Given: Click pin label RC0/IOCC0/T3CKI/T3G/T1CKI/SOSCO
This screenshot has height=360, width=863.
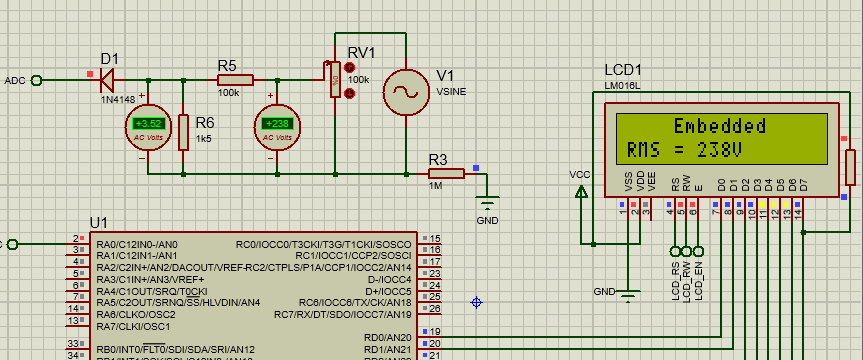Looking at the screenshot, I should (324, 244).
